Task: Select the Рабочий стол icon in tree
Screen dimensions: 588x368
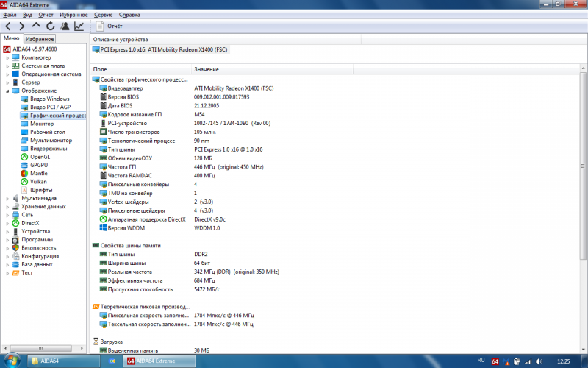Action: pyautogui.click(x=24, y=132)
